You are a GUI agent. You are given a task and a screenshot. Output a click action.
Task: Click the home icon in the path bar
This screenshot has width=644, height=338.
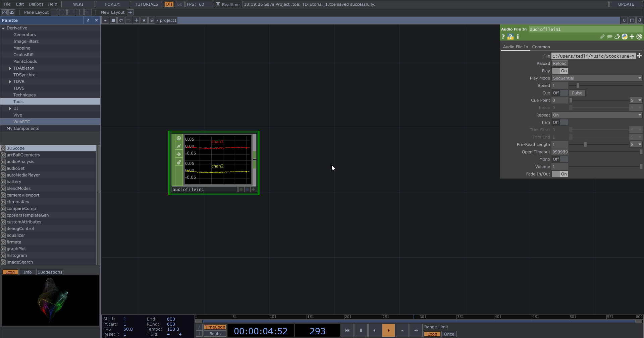[152, 20]
